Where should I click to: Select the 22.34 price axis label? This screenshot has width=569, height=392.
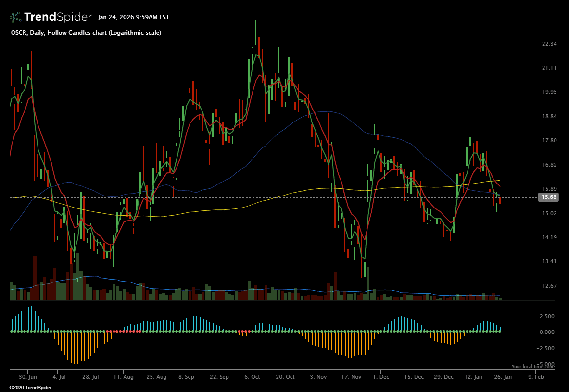[549, 44]
